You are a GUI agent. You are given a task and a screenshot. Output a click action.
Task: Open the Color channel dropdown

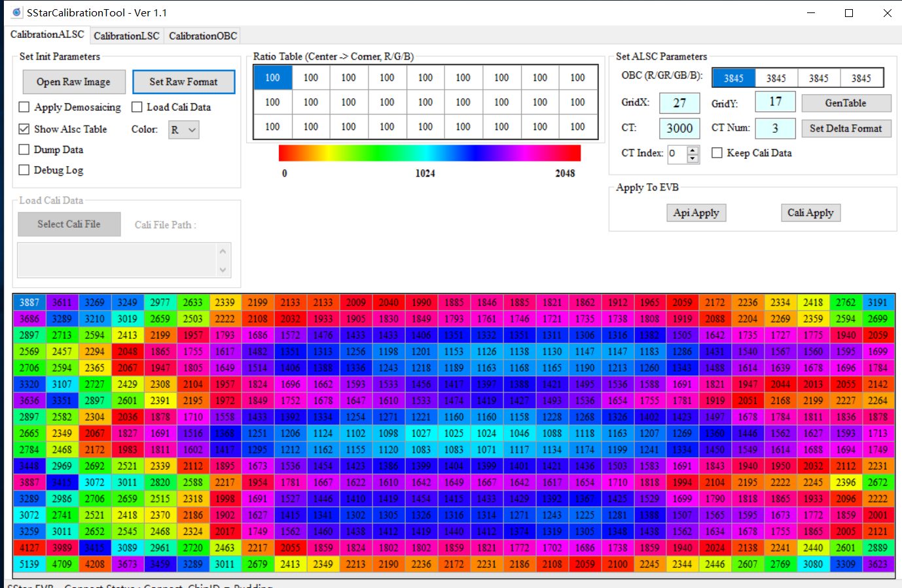point(184,130)
